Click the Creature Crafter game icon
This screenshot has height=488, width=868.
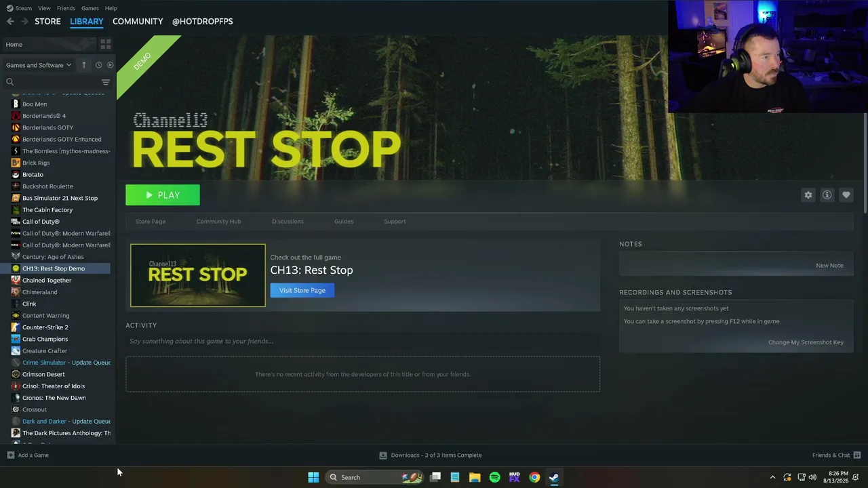click(16, 351)
